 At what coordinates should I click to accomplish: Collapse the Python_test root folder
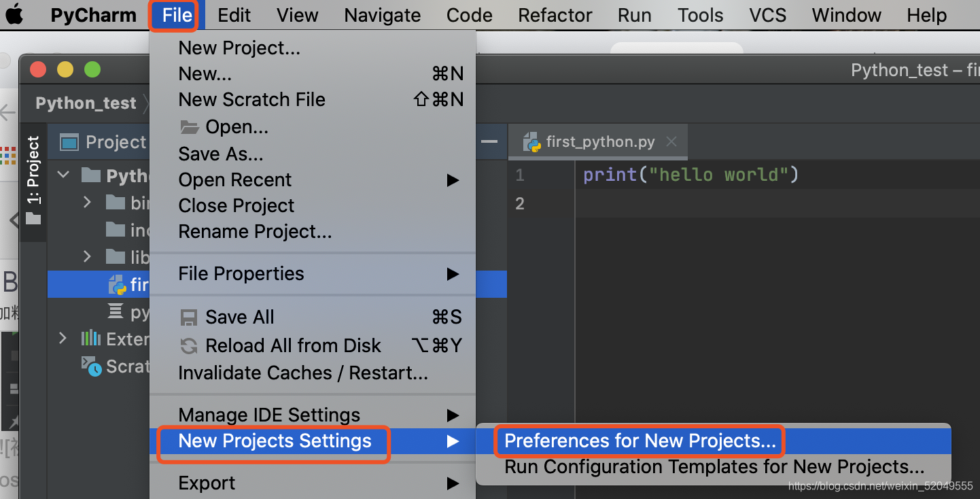coord(63,175)
